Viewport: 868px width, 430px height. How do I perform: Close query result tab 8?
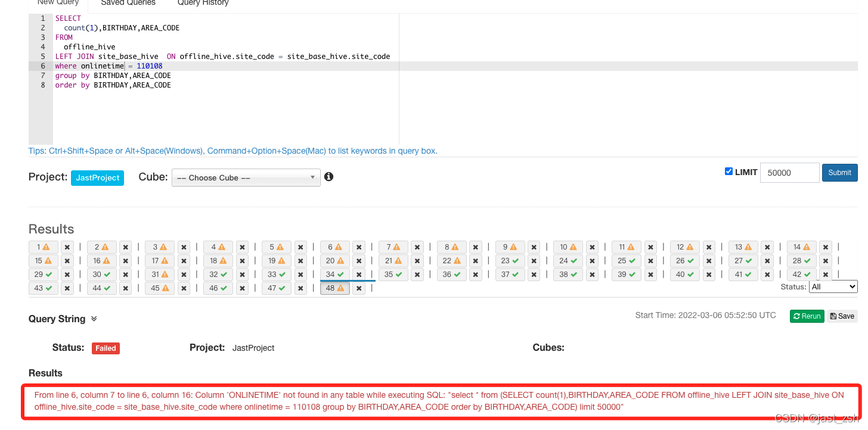point(475,247)
